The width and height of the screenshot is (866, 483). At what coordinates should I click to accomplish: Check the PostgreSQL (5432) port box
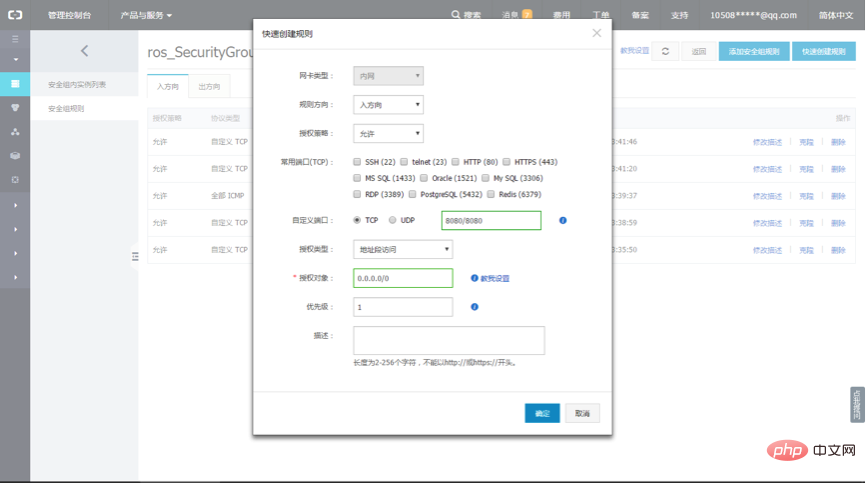click(x=413, y=194)
